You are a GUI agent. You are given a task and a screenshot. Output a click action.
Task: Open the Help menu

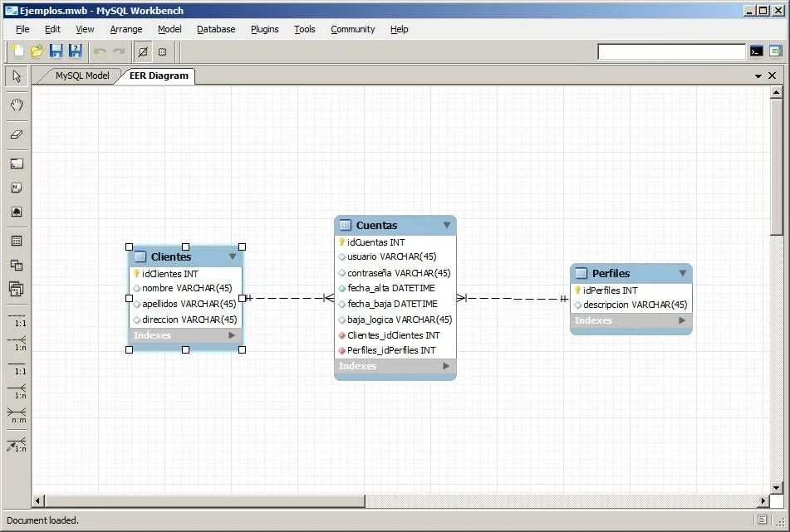tap(399, 29)
